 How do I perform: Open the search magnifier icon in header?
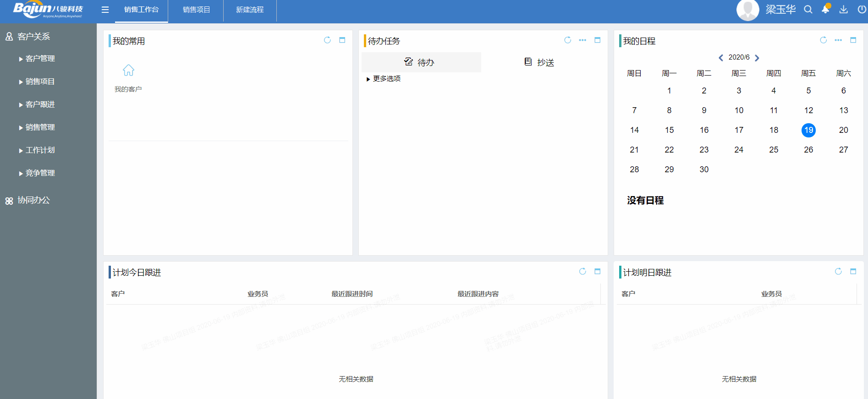point(808,10)
